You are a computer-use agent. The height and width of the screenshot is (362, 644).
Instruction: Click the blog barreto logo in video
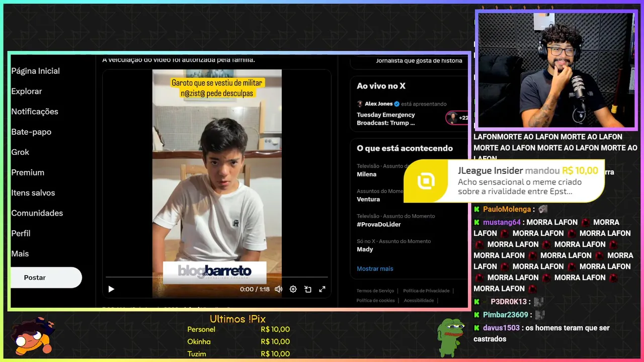point(214,272)
